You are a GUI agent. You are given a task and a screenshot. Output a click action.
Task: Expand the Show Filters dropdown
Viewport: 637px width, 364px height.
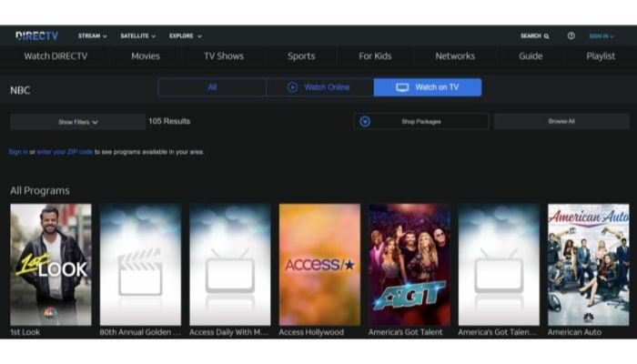point(77,122)
